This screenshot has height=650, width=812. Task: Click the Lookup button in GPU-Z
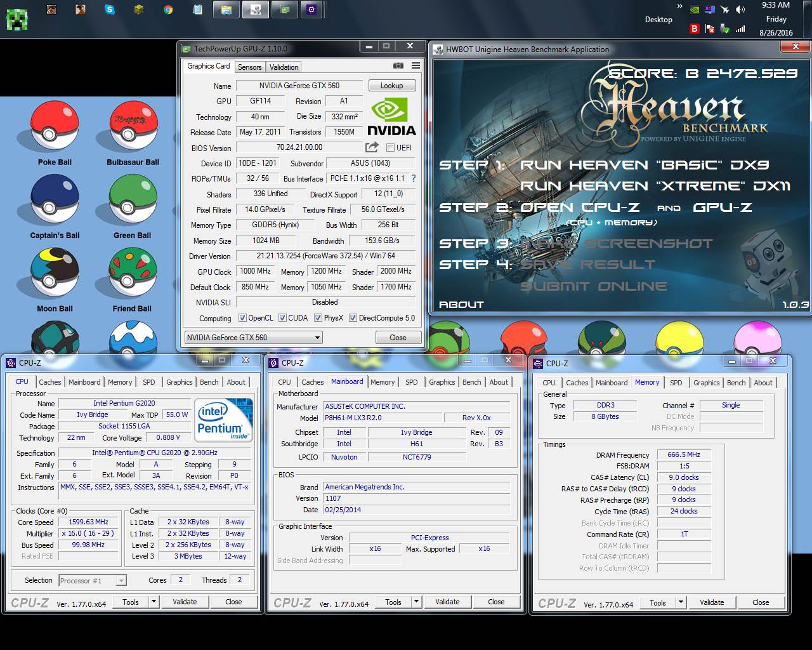pyautogui.click(x=391, y=86)
